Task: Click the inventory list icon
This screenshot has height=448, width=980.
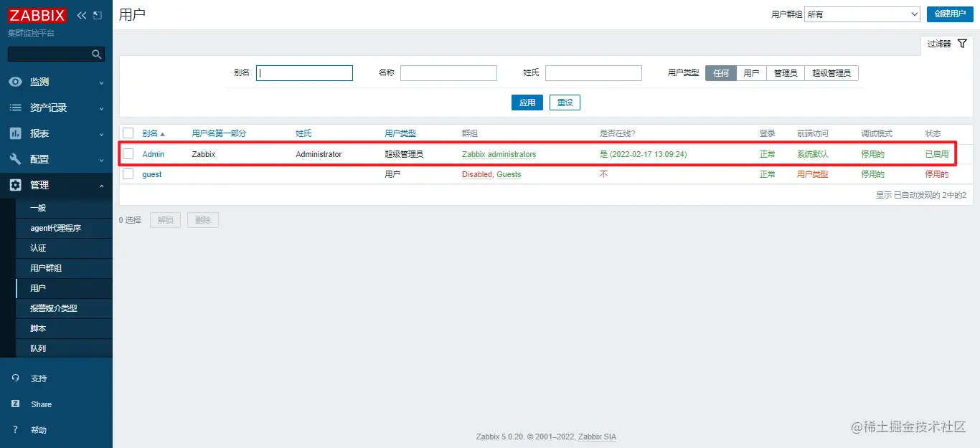Action: [x=15, y=108]
